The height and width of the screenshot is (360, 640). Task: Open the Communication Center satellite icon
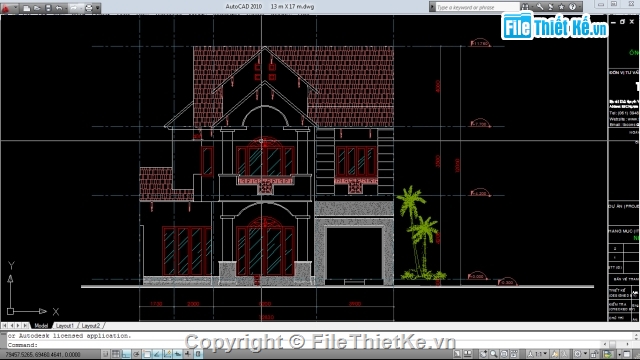pyautogui.click(x=551, y=7)
